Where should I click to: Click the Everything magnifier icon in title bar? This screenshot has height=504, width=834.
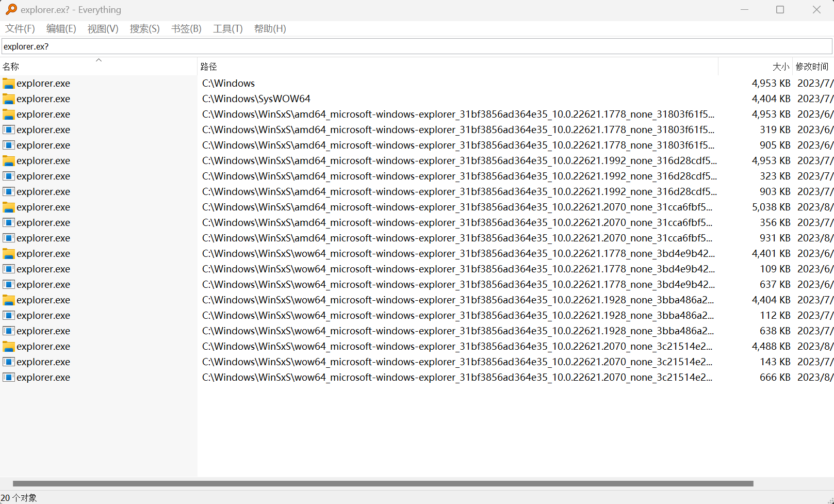(x=11, y=9)
